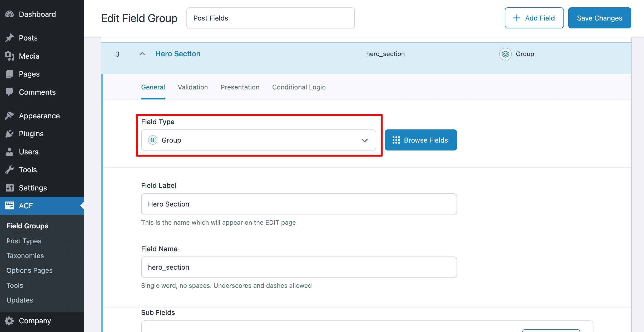
Task: Click the field order number 3
Action: click(x=117, y=54)
